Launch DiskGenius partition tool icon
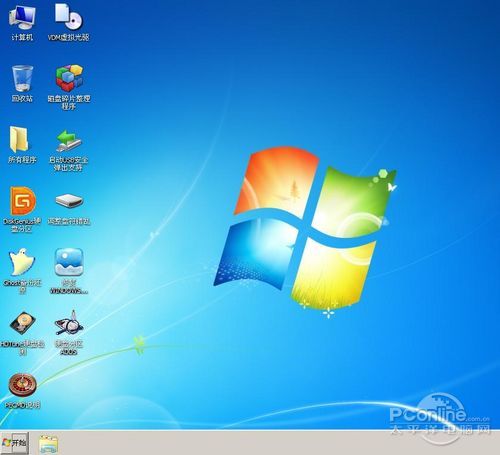The width and height of the screenshot is (500, 455). (x=23, y=201)
